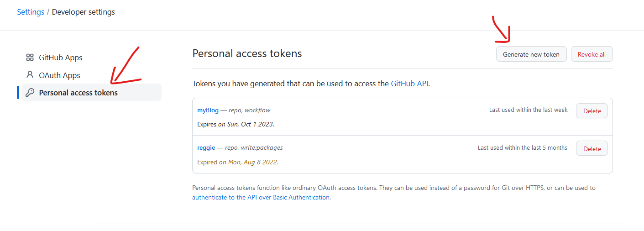Click myBlog's 'Last used within the last week' text
The image size is (644, 231).
pyautogui.click(x=528, y=110)
